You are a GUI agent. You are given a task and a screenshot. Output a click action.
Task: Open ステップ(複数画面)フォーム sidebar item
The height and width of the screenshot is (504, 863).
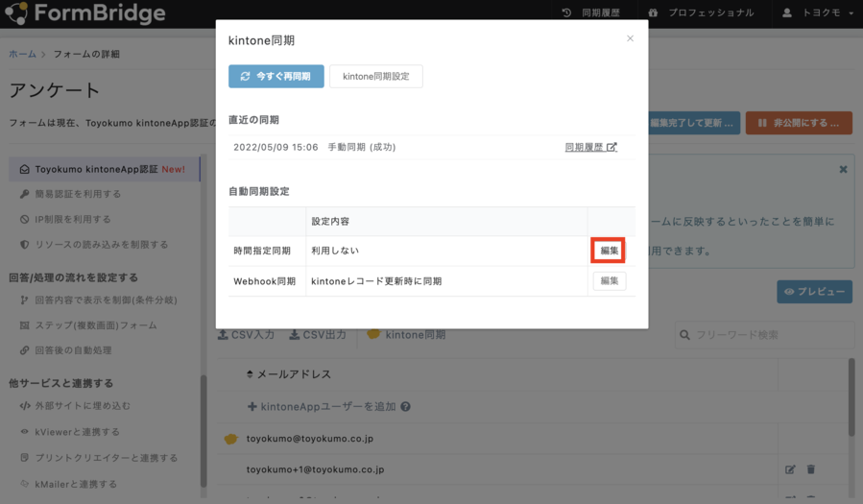(88, 325)
